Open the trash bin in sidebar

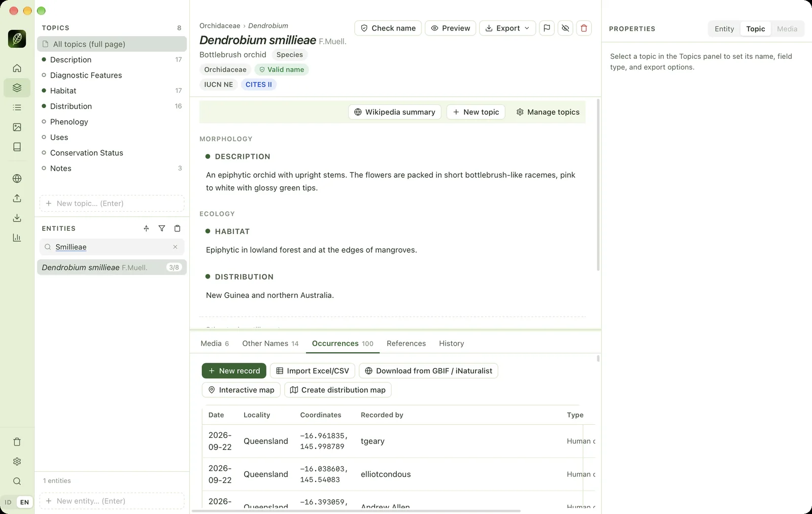pos(17,442)
